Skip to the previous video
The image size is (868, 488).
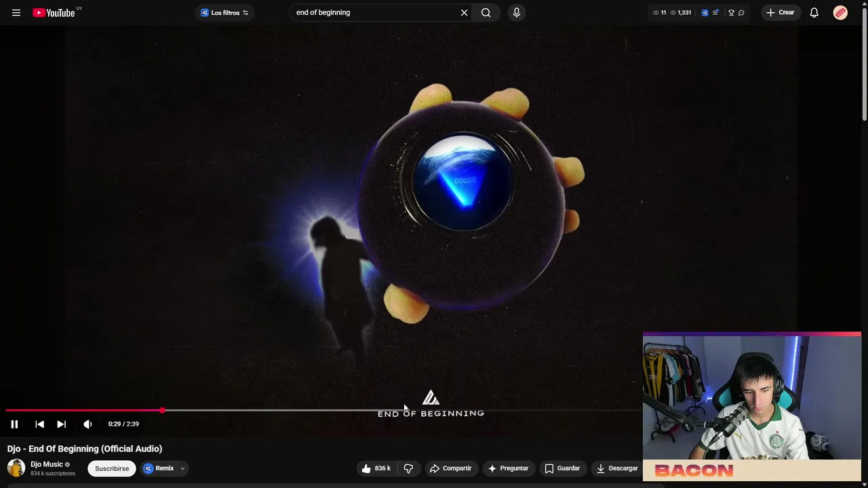(39, 424)
